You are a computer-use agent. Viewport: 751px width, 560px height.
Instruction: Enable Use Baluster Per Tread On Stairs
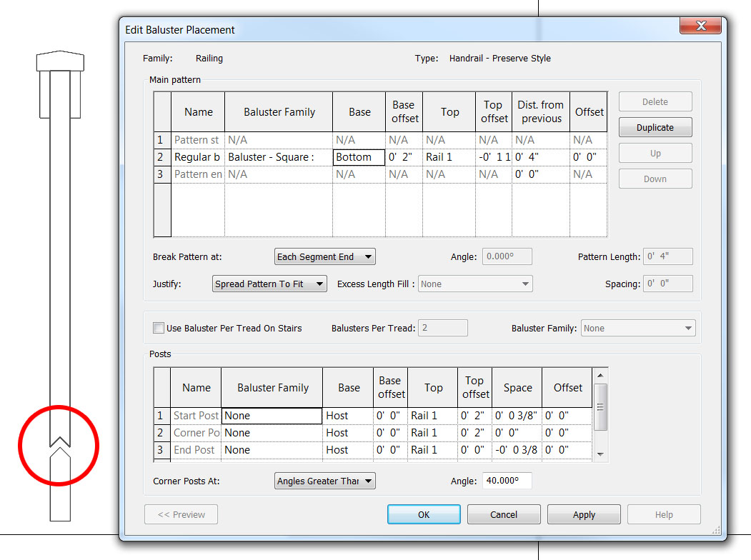click(x=159, y=328)
